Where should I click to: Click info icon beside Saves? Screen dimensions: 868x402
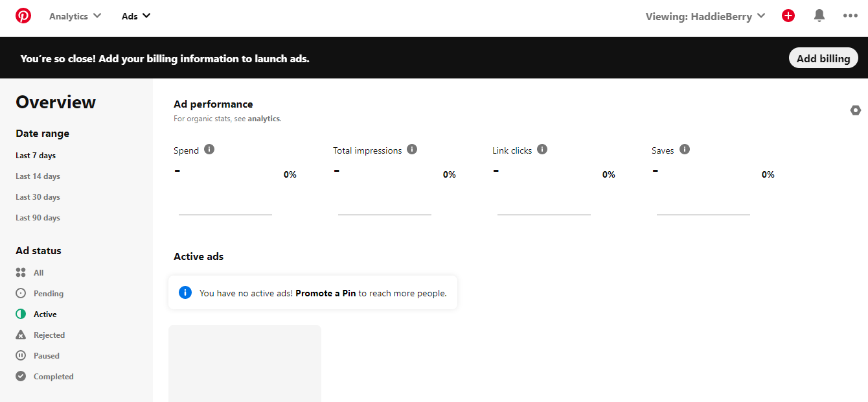685,149
